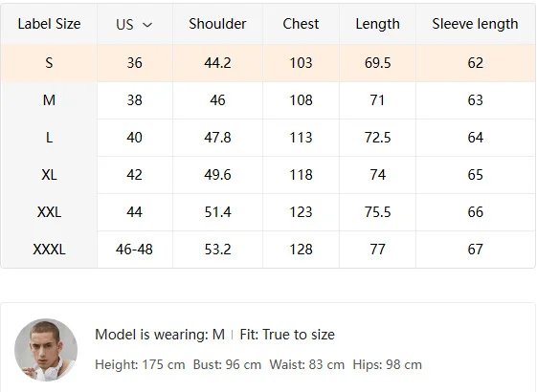Click the L label size cell
This screenshot has height=392, width=537.
click(x=49, y=138)
